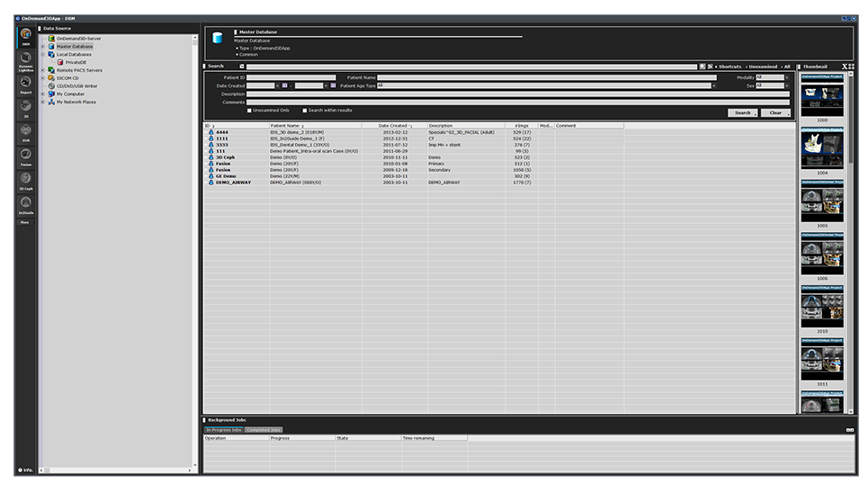Image resolution: width=868 pixels, height=490 pixels.
Task: Expand the My Computer node
Action: click(x=43, y=94)
